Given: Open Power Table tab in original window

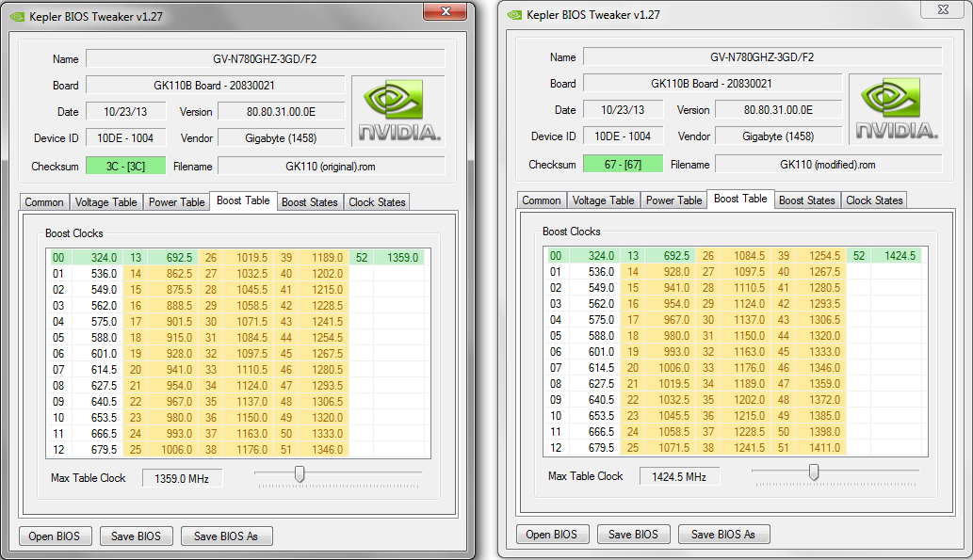Looking at the screenshot, I should tap(177, 202).
